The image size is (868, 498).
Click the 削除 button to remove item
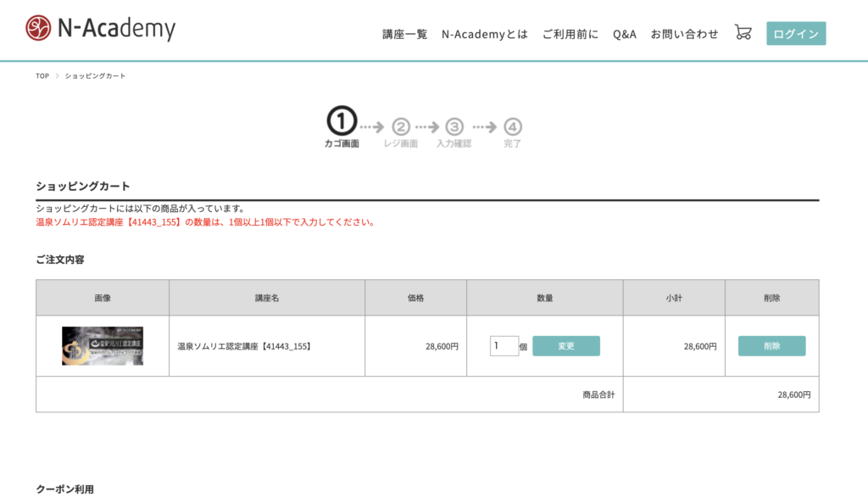(x=771, y=345)
